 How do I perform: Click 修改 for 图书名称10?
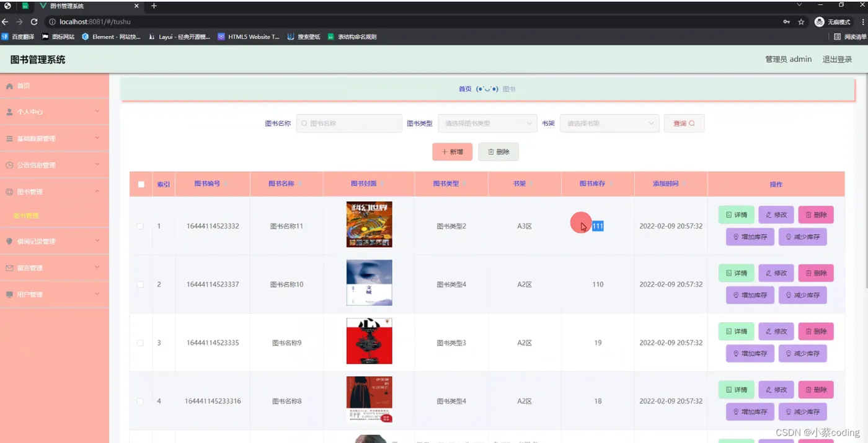click(776, 273)
